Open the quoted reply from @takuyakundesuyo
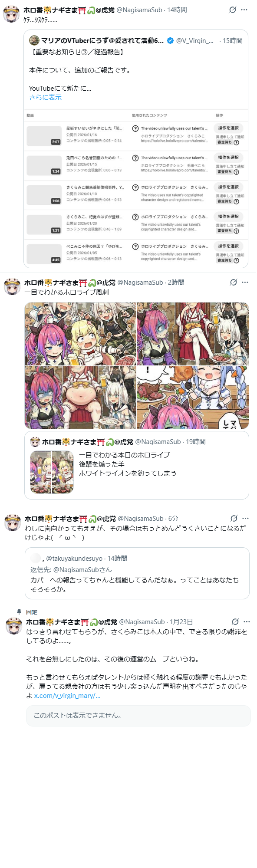The height and width of the screenshot is (868, 257). click(137, 573)
